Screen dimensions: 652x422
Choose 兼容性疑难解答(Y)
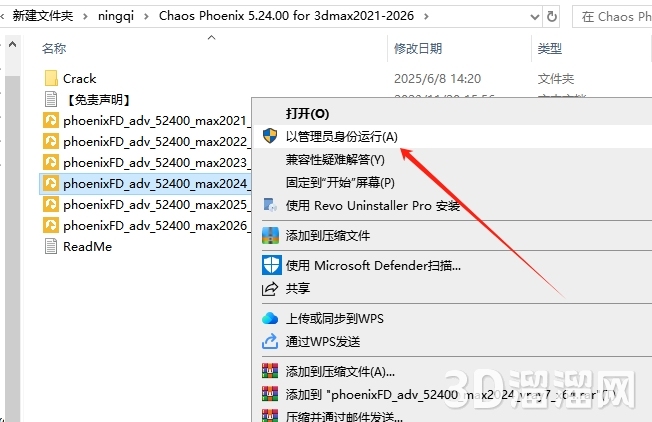click(335, 160)
